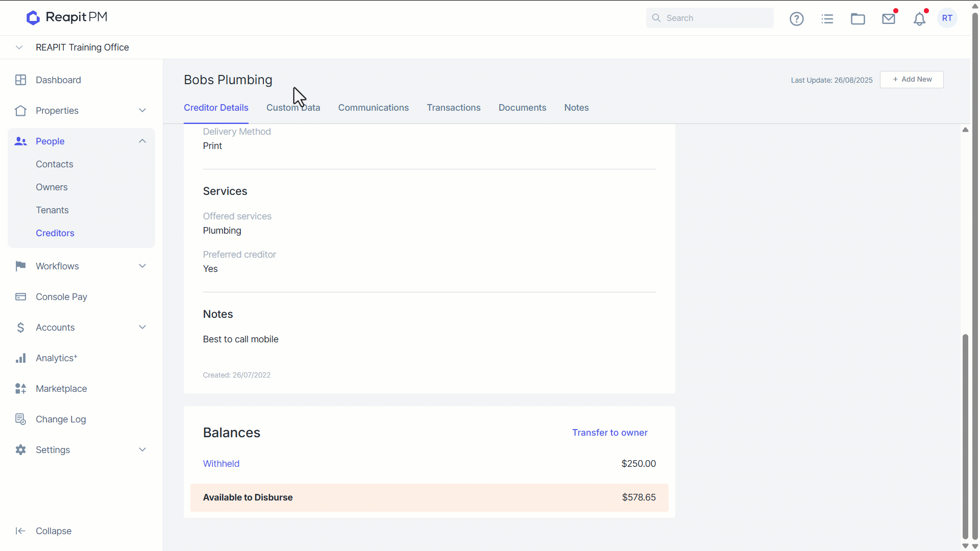Open the help question mark icon
980x551 pixels.
point(796,19)
